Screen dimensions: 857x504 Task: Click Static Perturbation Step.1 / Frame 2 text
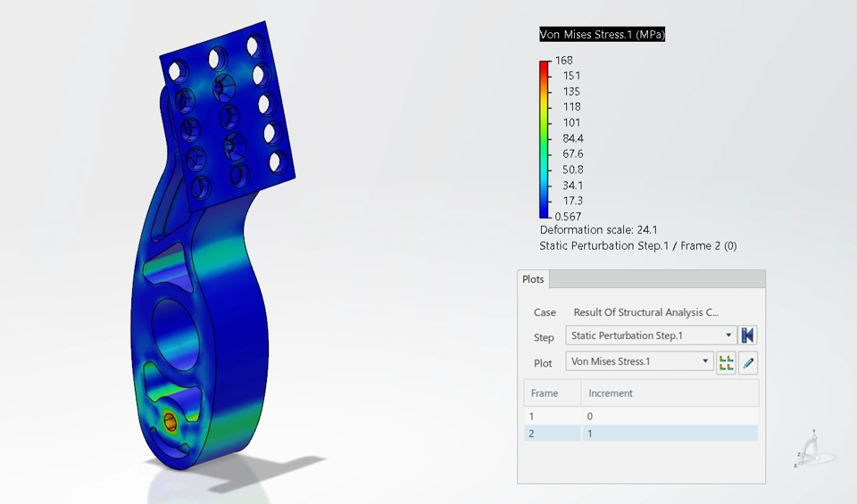tap(637, 245)
